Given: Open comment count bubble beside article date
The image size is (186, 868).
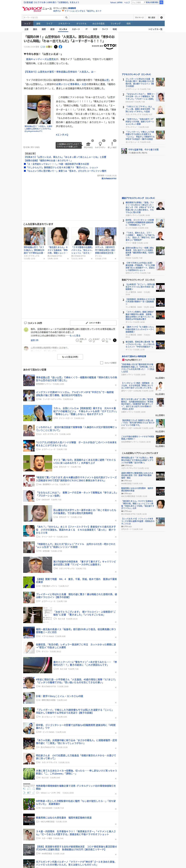Looking at the screenshot, I should (43, 47).
